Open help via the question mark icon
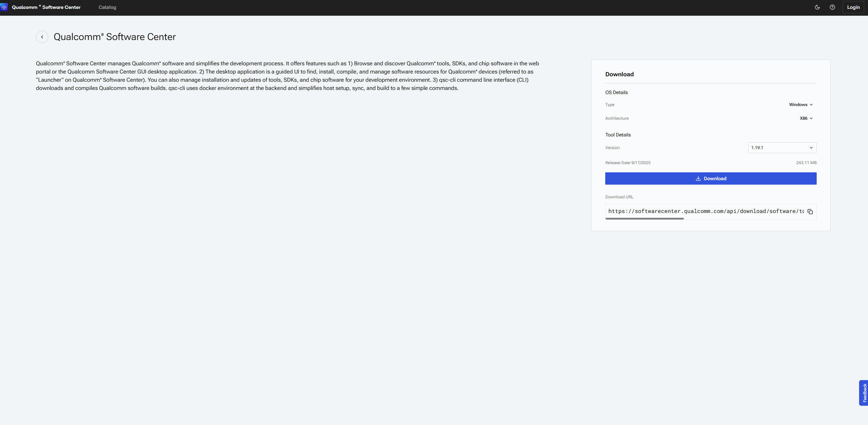Viewport: 868px width, 425px height. [832, 7]
